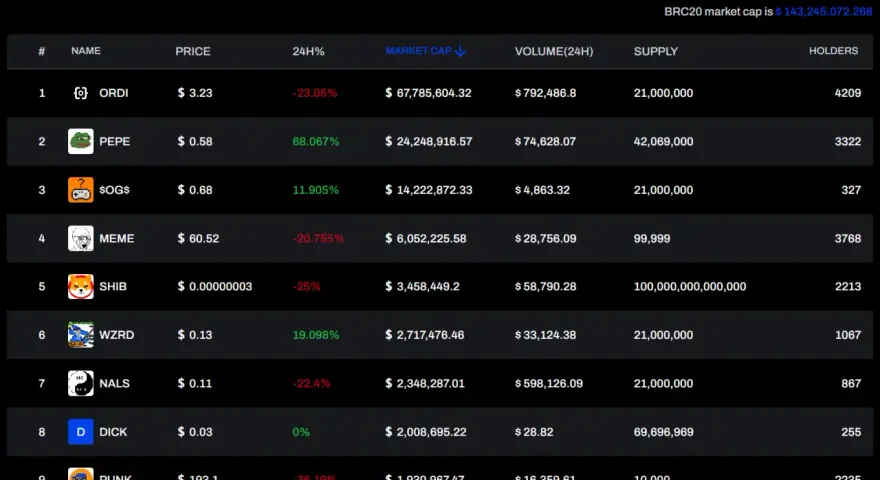Screen dimensions: 880x480
Task: Sort by the HOLDERS column header
Action: point(833,51)
